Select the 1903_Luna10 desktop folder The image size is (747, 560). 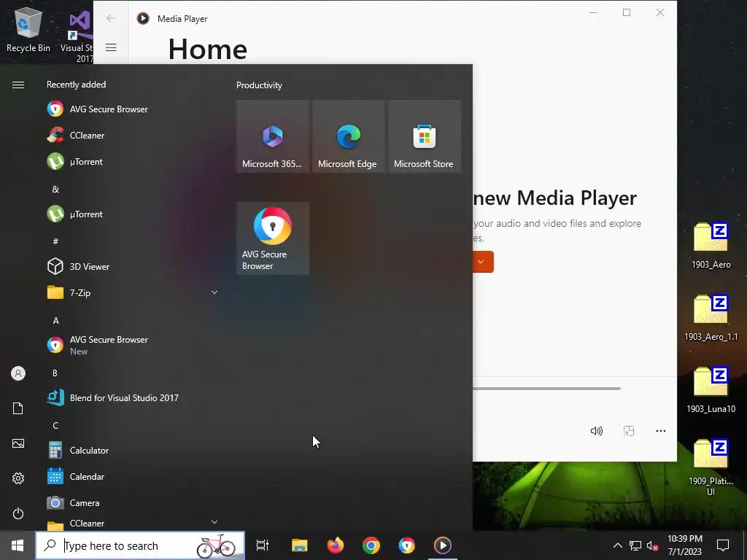(x=711, y=389)
